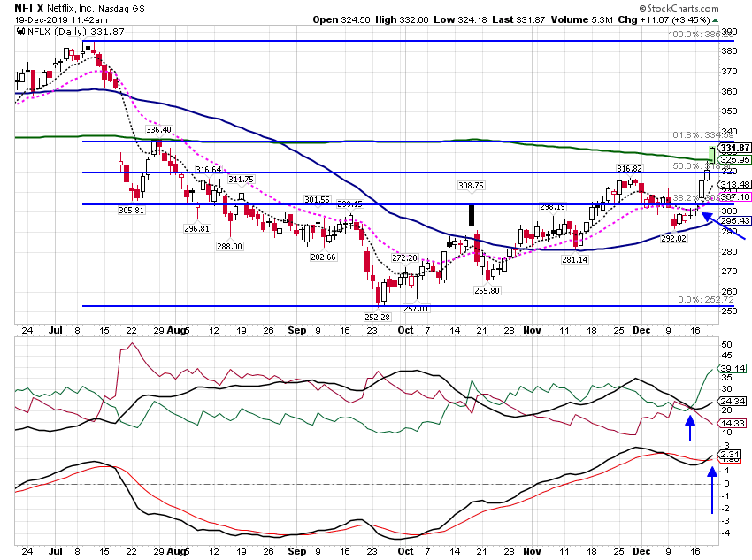Click the 24.34 indicator value tag
Viewport: 752px width, 560px height.
pos(733,402)
